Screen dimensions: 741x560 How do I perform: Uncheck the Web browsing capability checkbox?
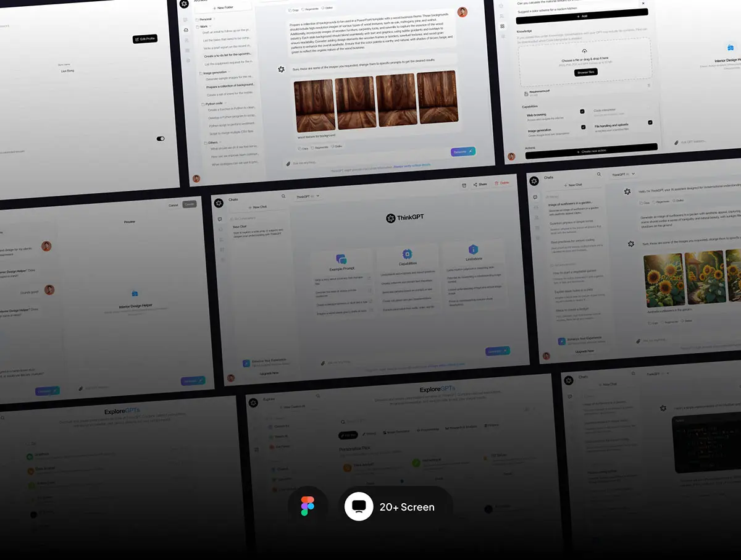click(582, 111)
